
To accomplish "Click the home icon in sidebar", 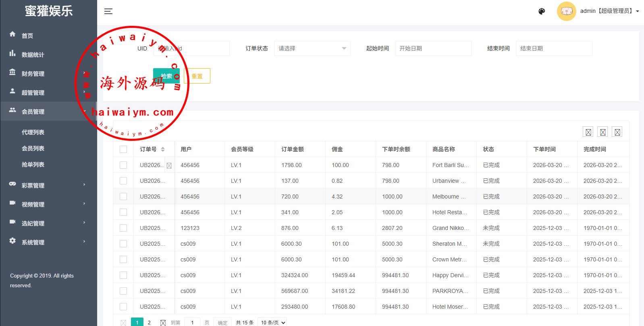I will [x=12, y=34].
